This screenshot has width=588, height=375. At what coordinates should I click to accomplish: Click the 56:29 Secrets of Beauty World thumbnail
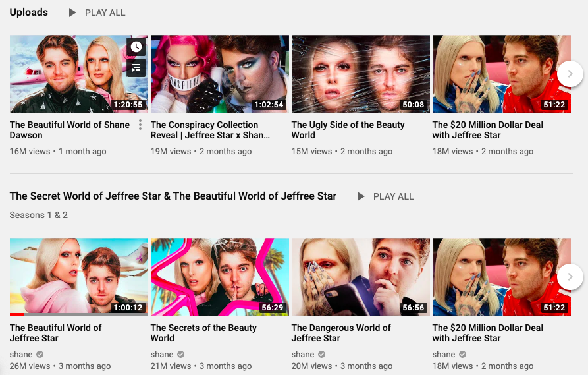click(x=220, y=277)
